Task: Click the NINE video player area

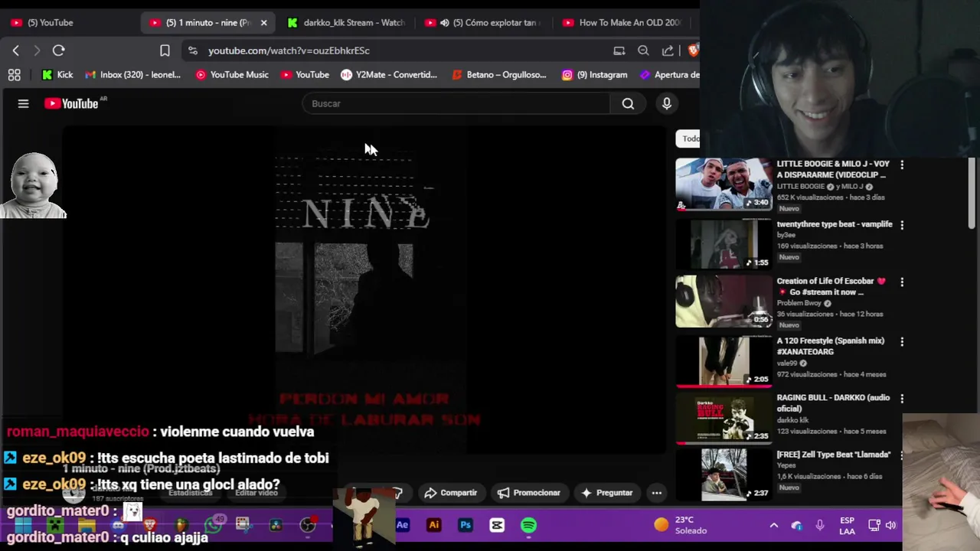Action: pos(364,291)
